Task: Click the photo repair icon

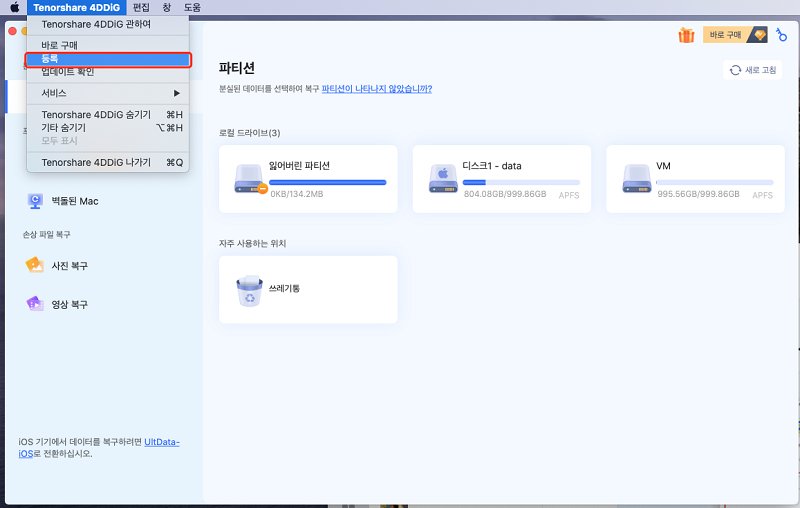Action: pos(35,265)
